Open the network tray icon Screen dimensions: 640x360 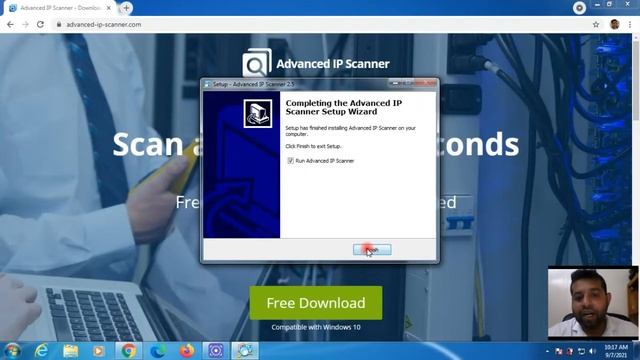coord(581,351)
